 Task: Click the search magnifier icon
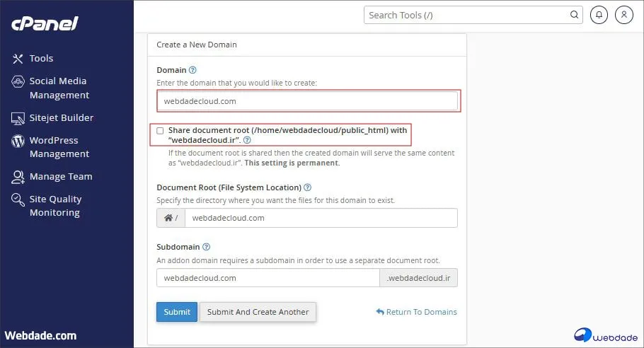(x=574, y=15)
